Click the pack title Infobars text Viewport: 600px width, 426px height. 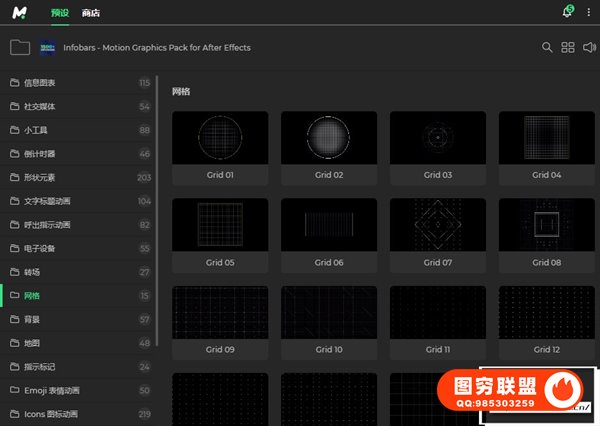157,47
